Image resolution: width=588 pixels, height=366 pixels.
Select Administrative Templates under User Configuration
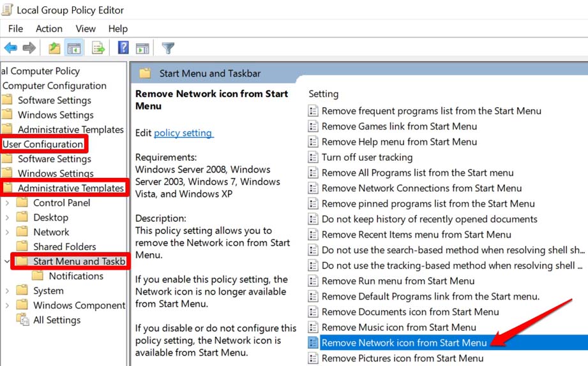click(x=71, y=188)
